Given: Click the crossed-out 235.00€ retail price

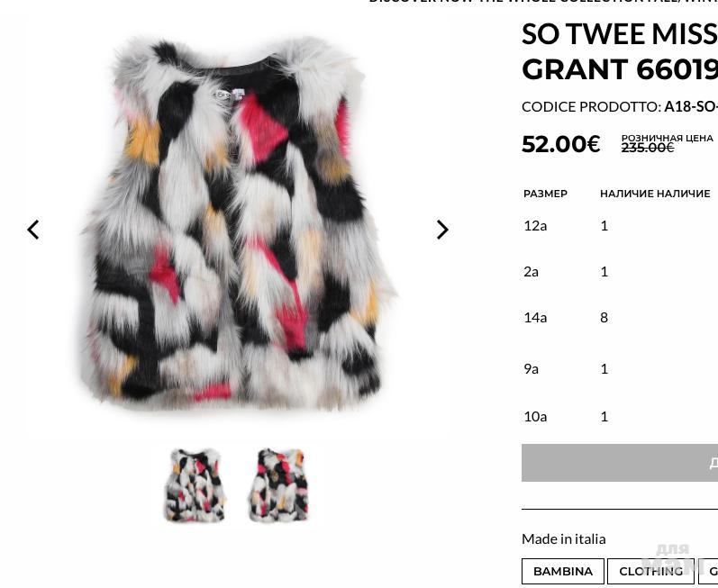Looking at the screenshot, I should (647, 148).
